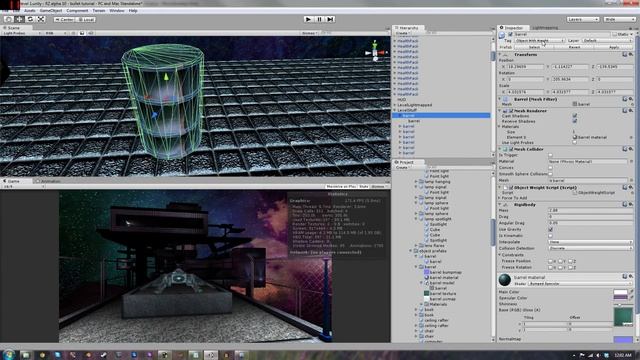Open Rigidbody help icon

[x=624, y=204]
